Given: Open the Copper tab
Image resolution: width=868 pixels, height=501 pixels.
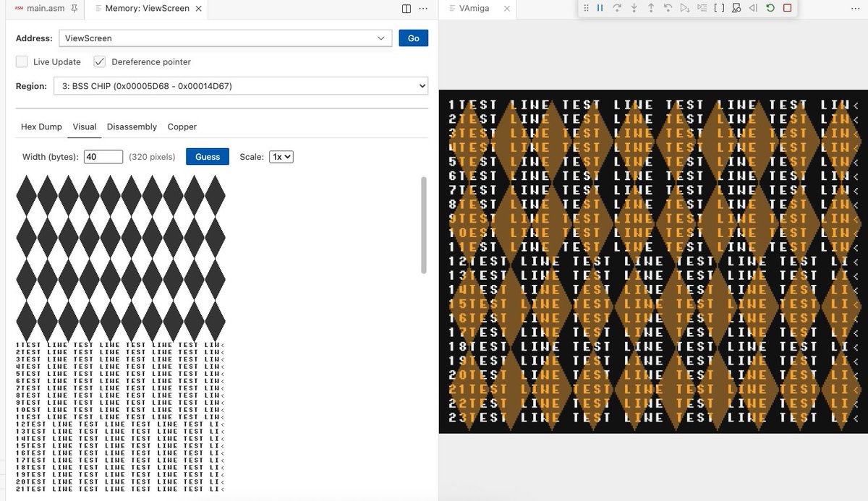Looking at the screenshot, I should tap(182, 127).
